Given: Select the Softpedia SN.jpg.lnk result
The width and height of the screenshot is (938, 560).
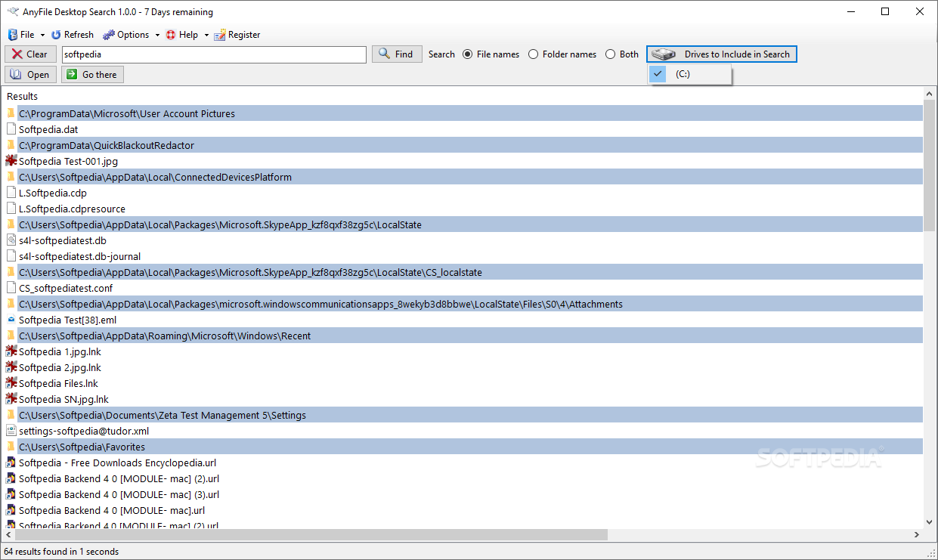Looking at the screenshot, I should 63,399.
